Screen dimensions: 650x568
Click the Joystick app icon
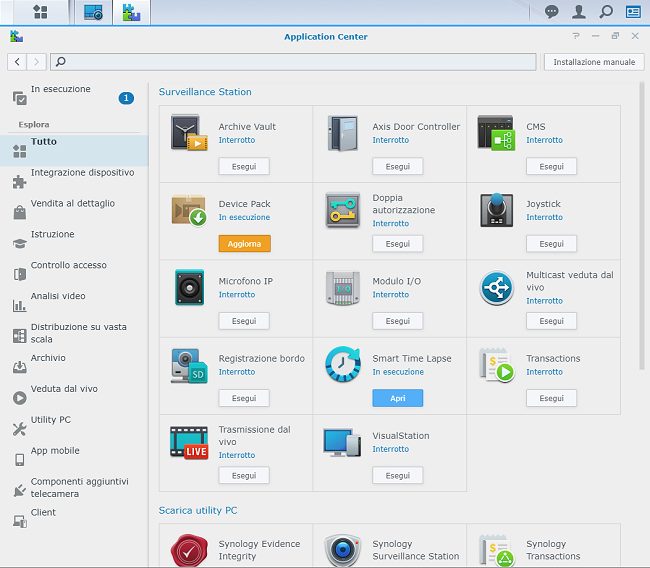[x=496, y=210]
